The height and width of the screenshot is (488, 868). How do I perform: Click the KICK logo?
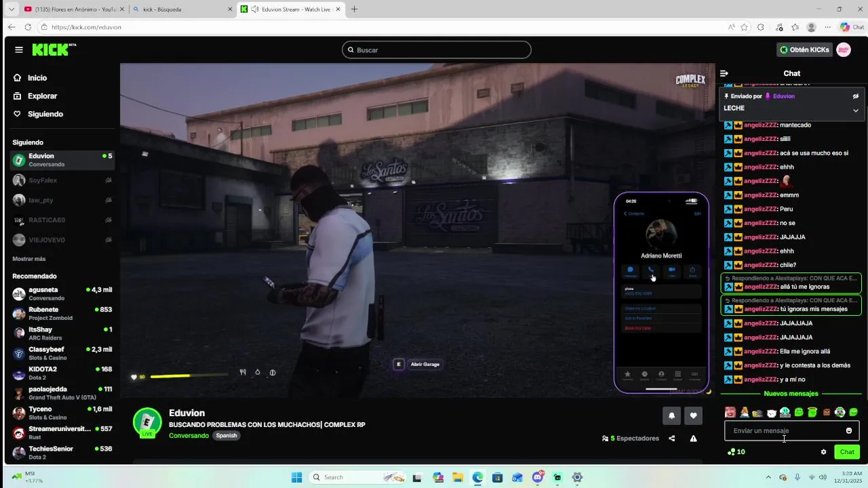click(54, 49)
